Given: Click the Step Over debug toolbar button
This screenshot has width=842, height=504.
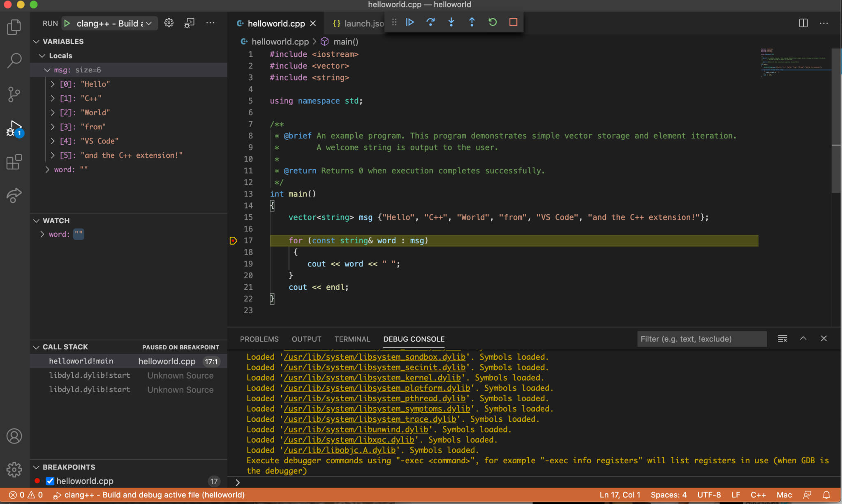Looking at the screenshot, I should (x=430, y=22).
